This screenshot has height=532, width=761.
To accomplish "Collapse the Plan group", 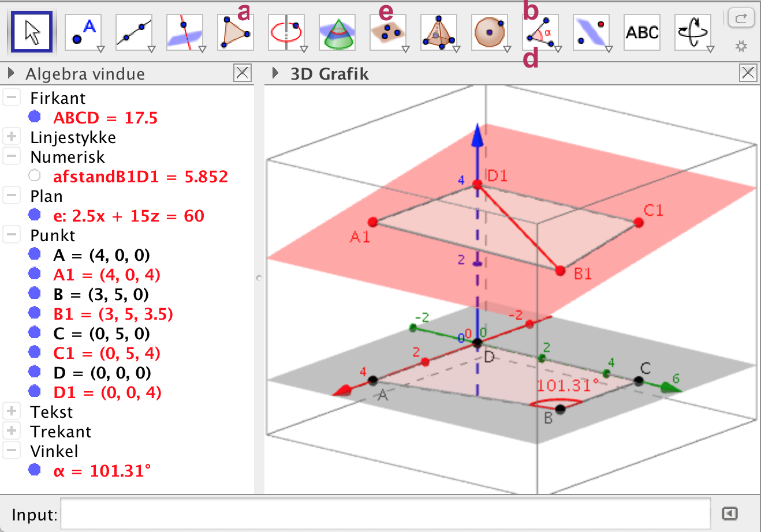I will click(12, 196).
